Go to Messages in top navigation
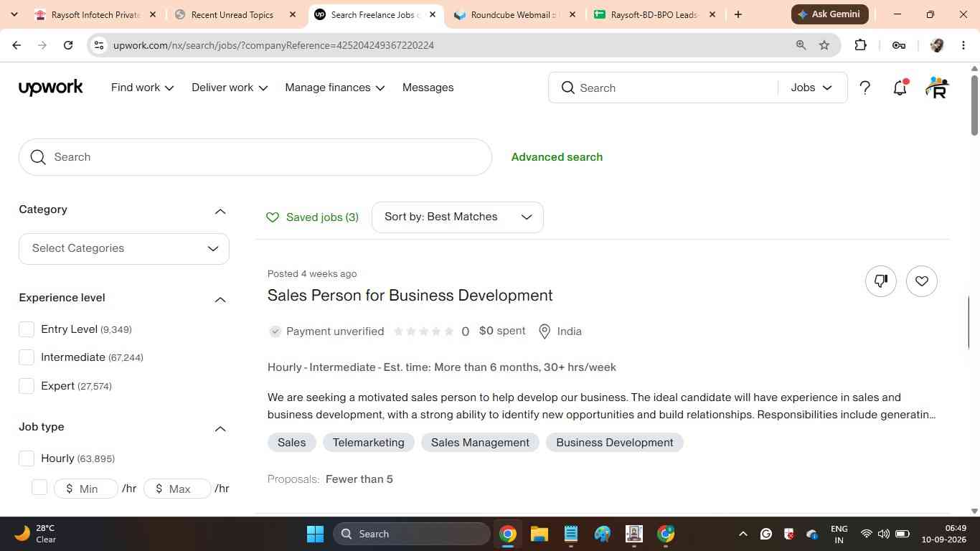The height and width of the screenshot is (551, 980). 428,88
